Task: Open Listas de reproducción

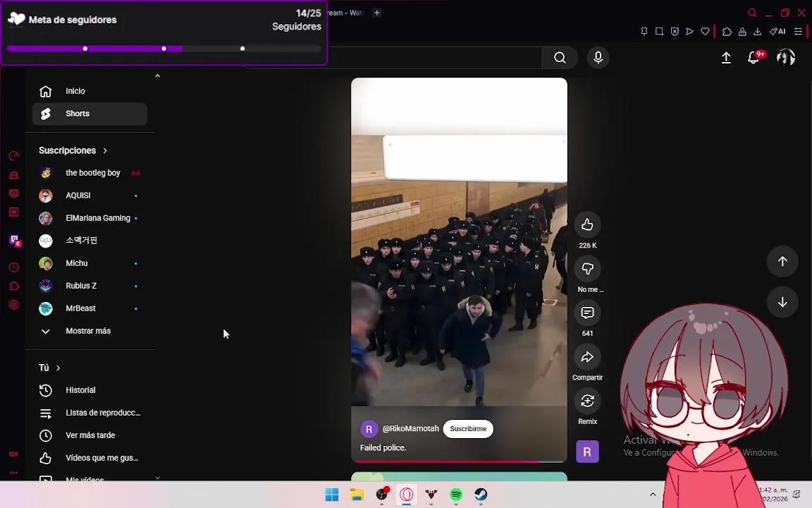Action: pyautogui.click(x=90, y=413)
